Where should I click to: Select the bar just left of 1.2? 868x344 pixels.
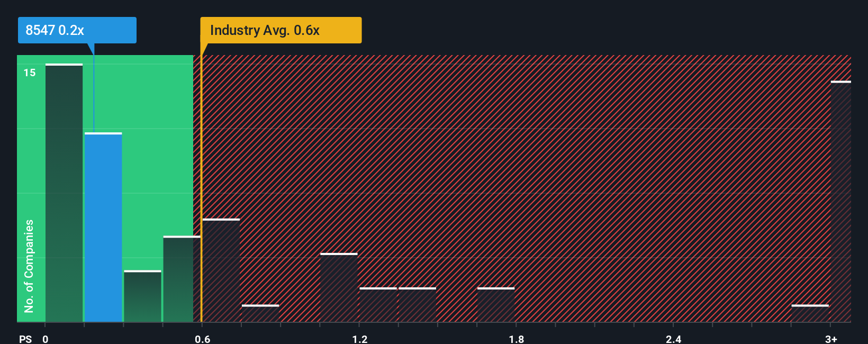click(x=339, y=287)
